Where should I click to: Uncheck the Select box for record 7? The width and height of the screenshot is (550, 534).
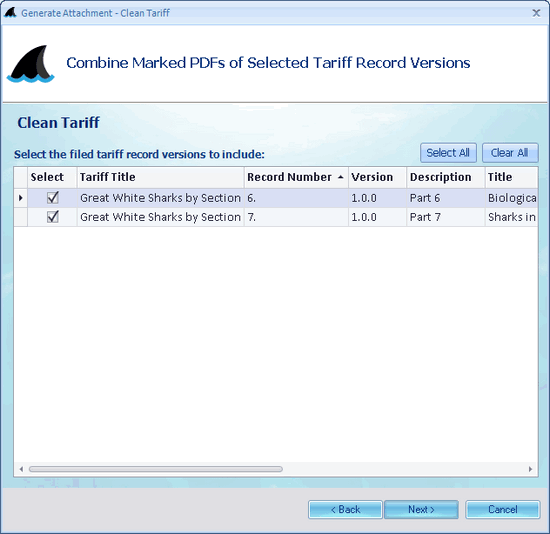click(53, 217)
